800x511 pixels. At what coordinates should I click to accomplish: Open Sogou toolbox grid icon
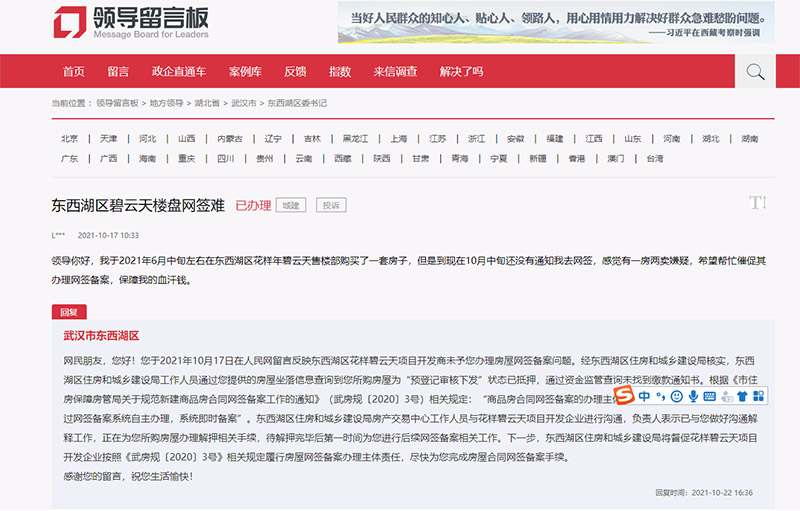pos(758,397)
